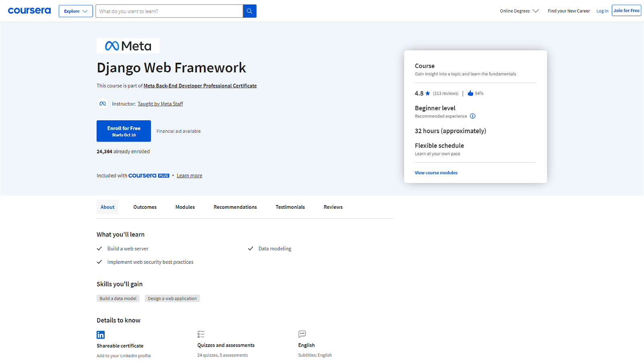Click the quizzes and assessments checklist icon

pos(201,334)
